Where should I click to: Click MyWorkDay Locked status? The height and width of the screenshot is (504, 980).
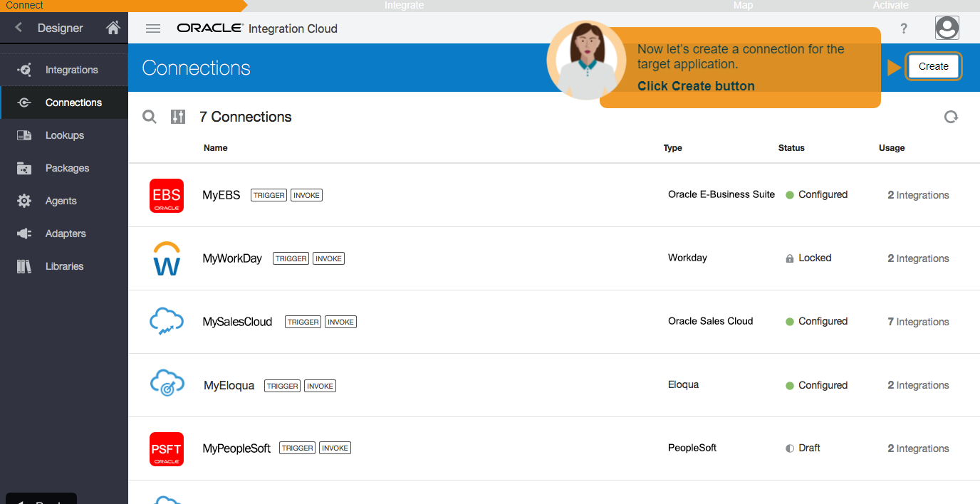coord(808,258)
